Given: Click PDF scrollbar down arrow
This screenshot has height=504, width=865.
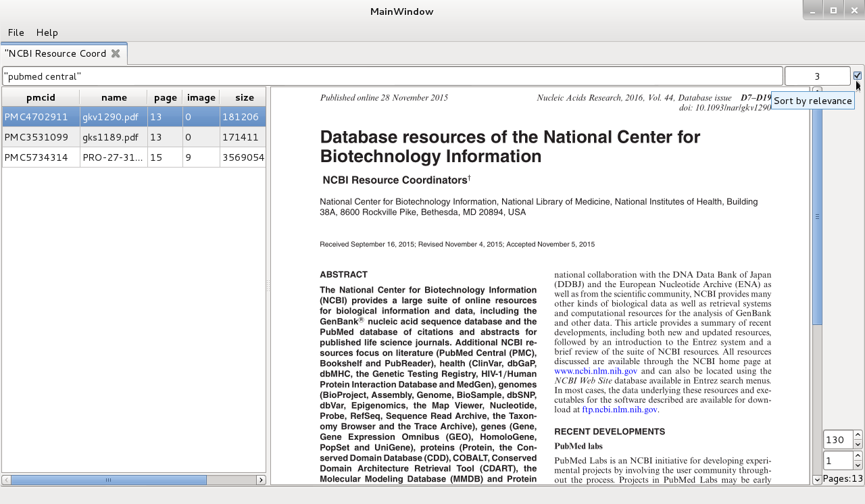Looking at the screenshot, I should tap(817, 480).
